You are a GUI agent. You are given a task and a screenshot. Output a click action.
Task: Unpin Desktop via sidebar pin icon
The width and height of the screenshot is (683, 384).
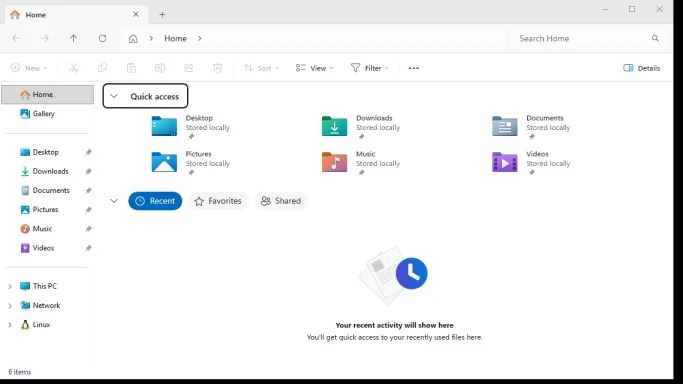click(x=88, y=152)
